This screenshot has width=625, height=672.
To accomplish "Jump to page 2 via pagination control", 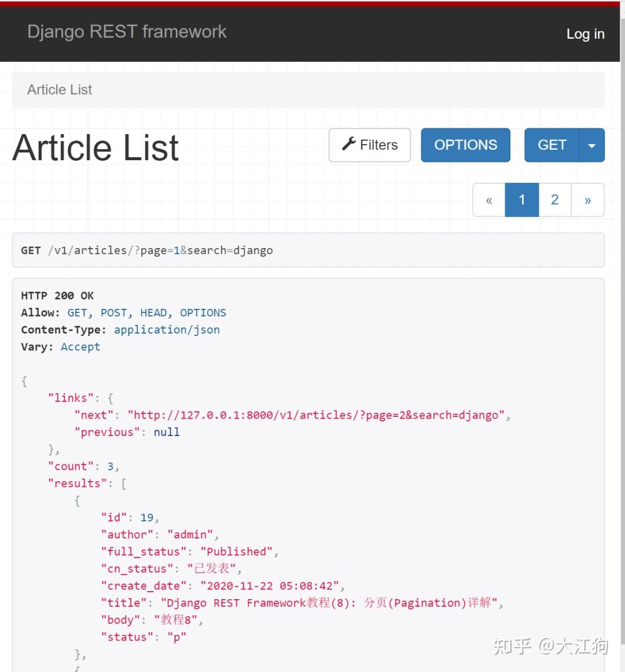I will (x=554, y=200).
